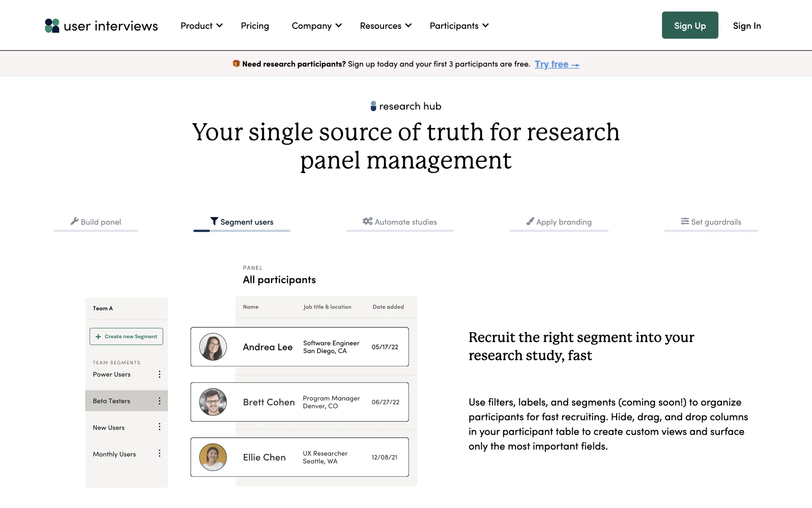Click the Sign Up button
812x508 pixels.
(690, 25)
